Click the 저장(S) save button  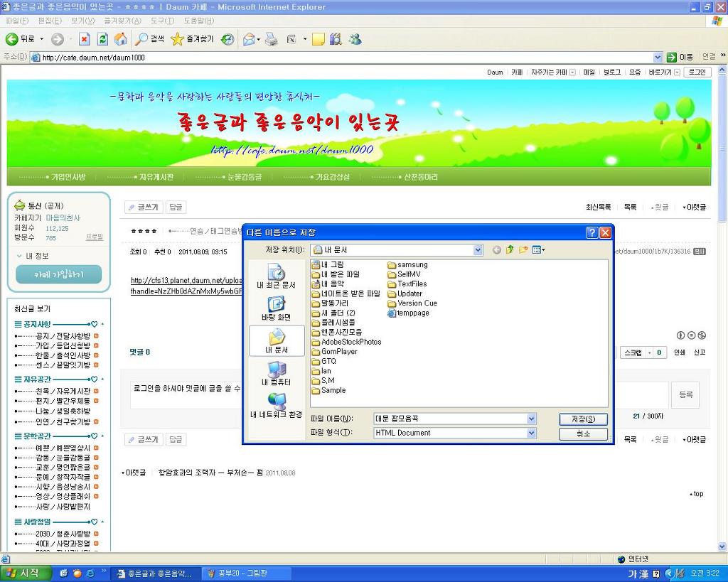(x=582, y=419)
